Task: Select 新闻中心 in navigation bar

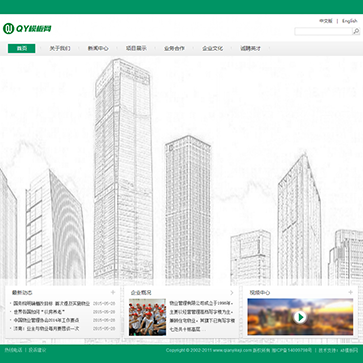Action: pos(98,48)
